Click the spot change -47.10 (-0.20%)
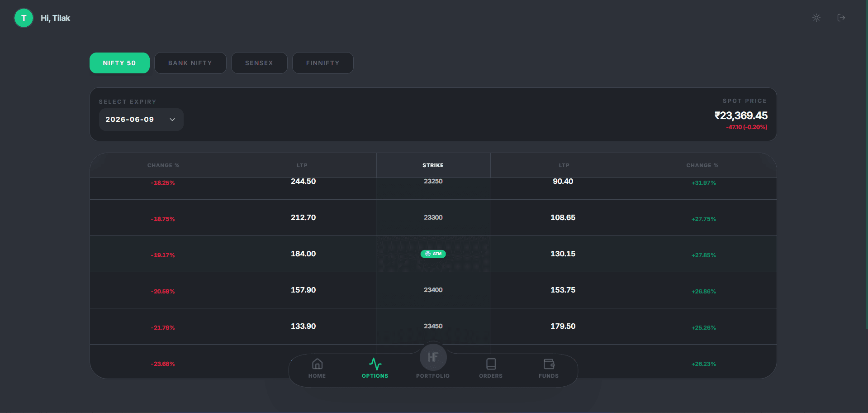 tap(747, 127)
